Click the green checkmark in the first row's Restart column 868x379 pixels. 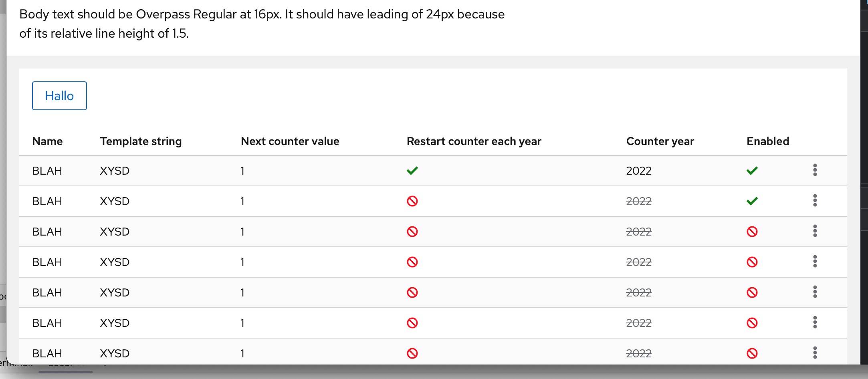coord(413,170)
